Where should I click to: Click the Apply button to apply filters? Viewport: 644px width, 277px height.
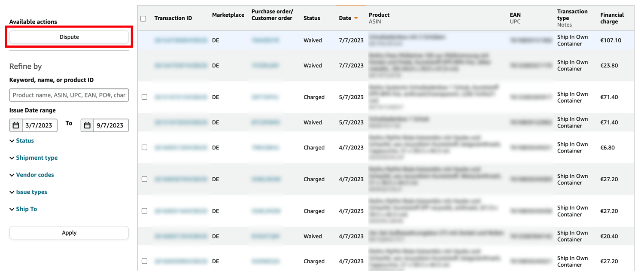69,232
